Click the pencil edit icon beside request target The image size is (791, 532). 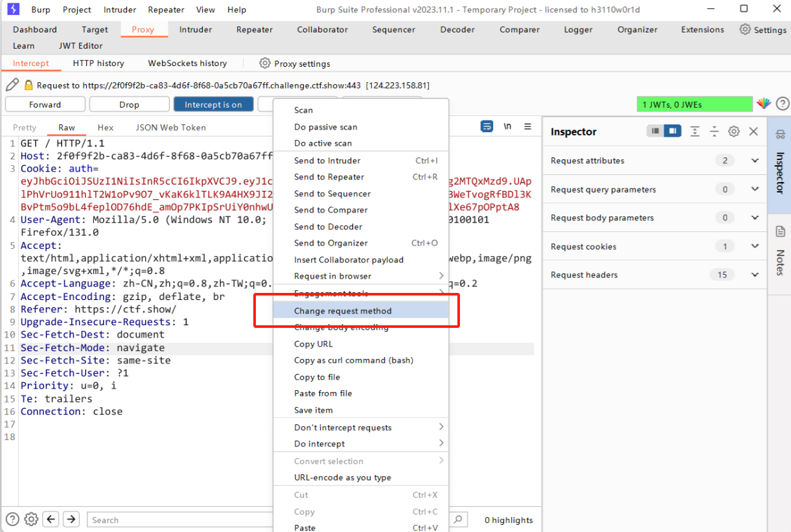click(12, 85)
